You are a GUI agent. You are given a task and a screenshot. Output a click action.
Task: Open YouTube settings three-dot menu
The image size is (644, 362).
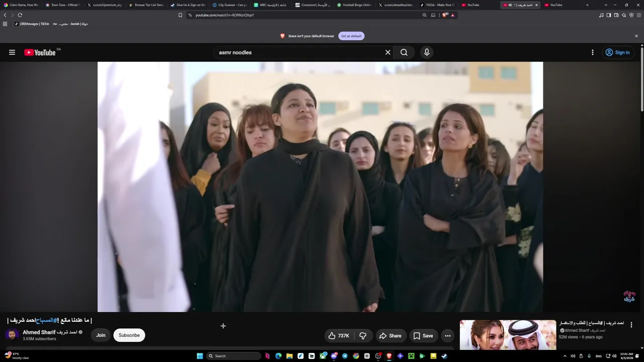[x=593, y=52]
